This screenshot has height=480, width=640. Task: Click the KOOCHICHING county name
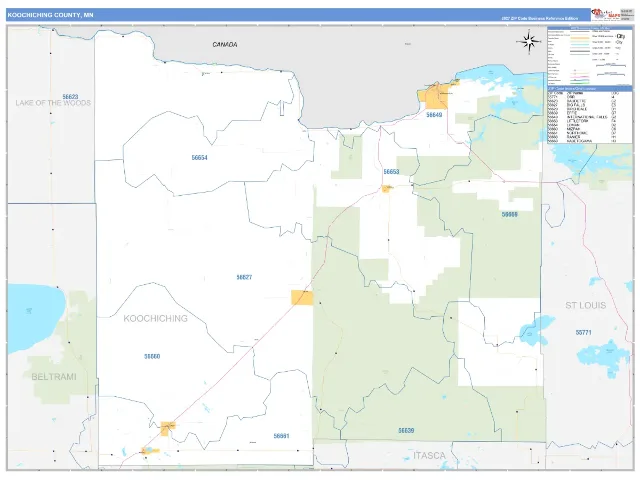(x=156, y=318)
